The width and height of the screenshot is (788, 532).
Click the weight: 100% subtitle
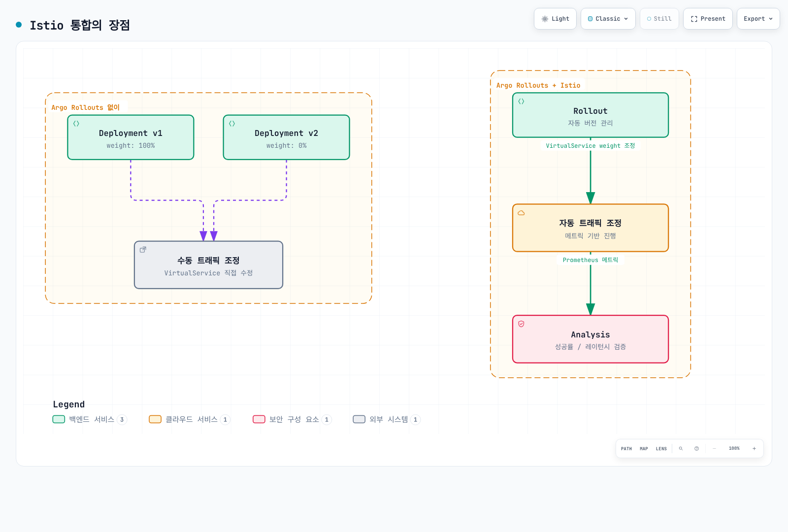(x=131, y=146)
